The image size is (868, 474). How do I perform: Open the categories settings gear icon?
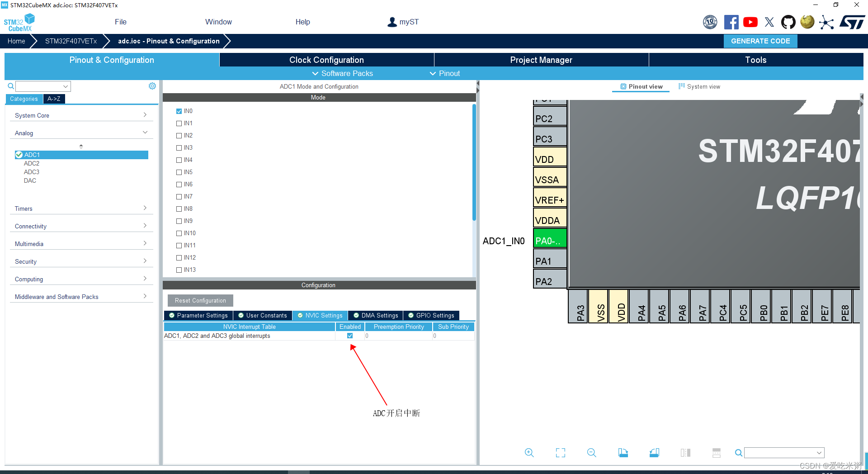click(152, 86)
